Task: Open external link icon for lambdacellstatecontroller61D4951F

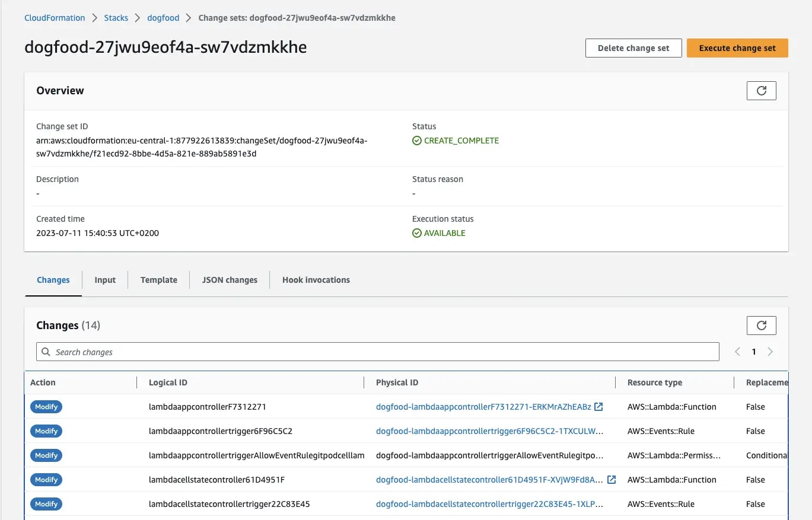Action: click(612, 480)
